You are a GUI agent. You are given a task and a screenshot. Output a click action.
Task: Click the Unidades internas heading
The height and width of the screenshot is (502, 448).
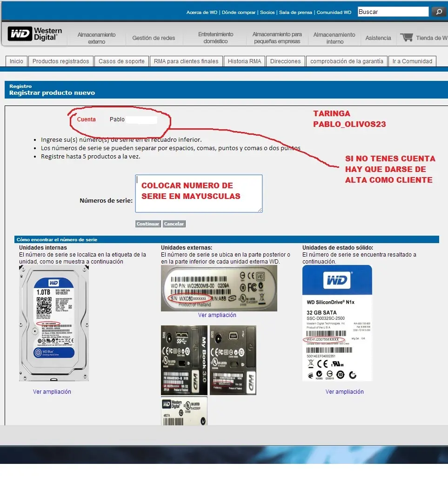point(43,247)
